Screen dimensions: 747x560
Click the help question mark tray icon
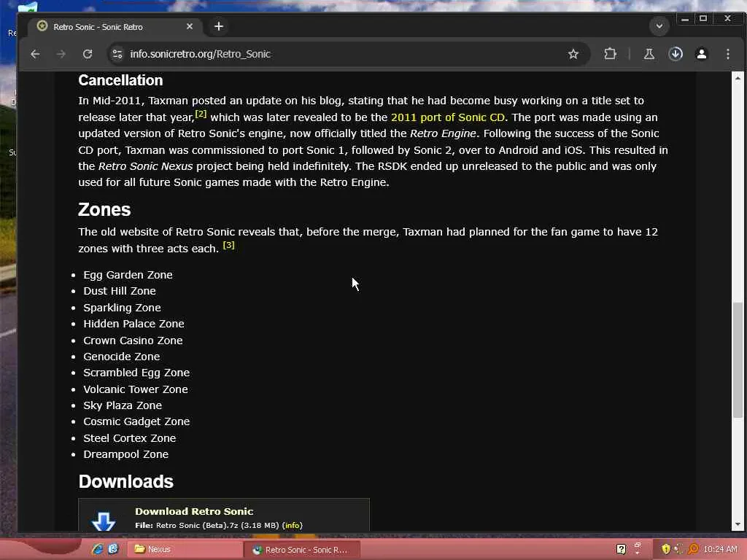(x=621, y=550)
